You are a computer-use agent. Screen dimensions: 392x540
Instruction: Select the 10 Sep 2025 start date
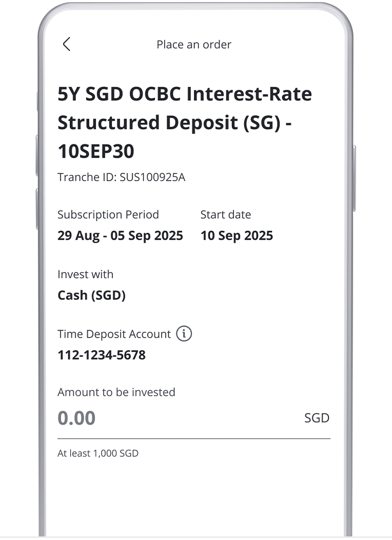coord(237,236)
